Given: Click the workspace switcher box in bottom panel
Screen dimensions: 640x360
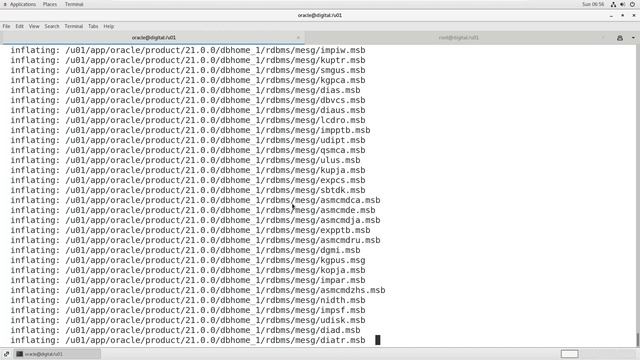Looking at the screenshot, I should (569, 354).
